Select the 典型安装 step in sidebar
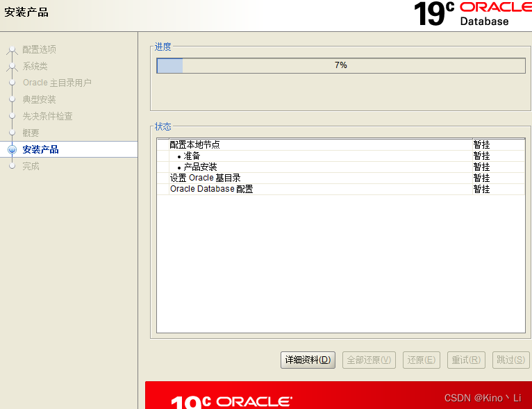Viewport: 532px width, 409px height. click(39, 99)
